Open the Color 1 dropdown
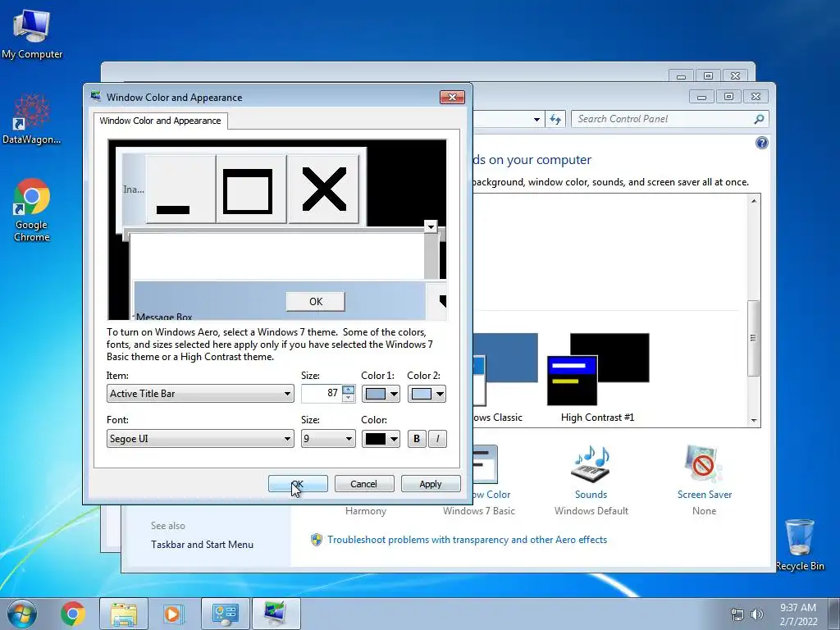This screenshot has width=840, height=630. tap(381, 394)
